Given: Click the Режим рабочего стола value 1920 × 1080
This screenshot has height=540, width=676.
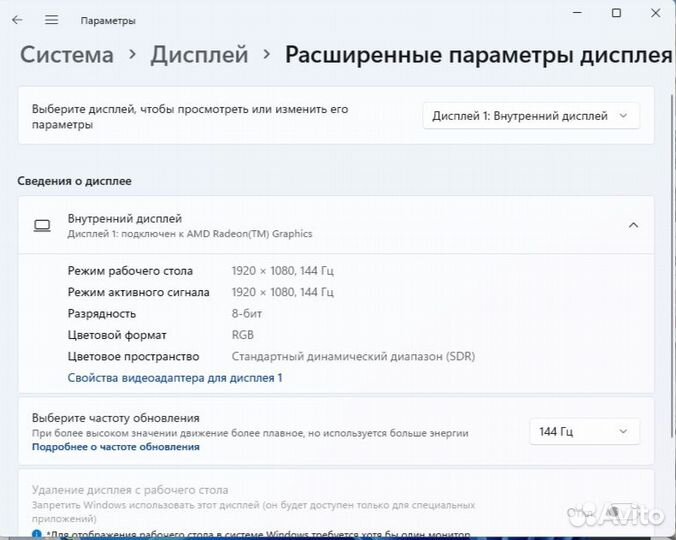Looking at the screenshot, I should [282, 271].
